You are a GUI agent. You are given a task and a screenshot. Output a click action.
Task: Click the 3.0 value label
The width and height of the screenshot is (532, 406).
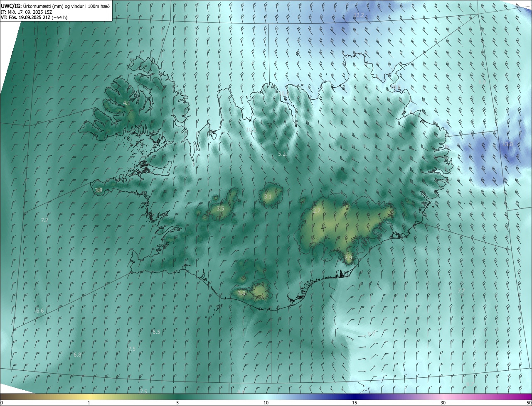tap(241, 293)
